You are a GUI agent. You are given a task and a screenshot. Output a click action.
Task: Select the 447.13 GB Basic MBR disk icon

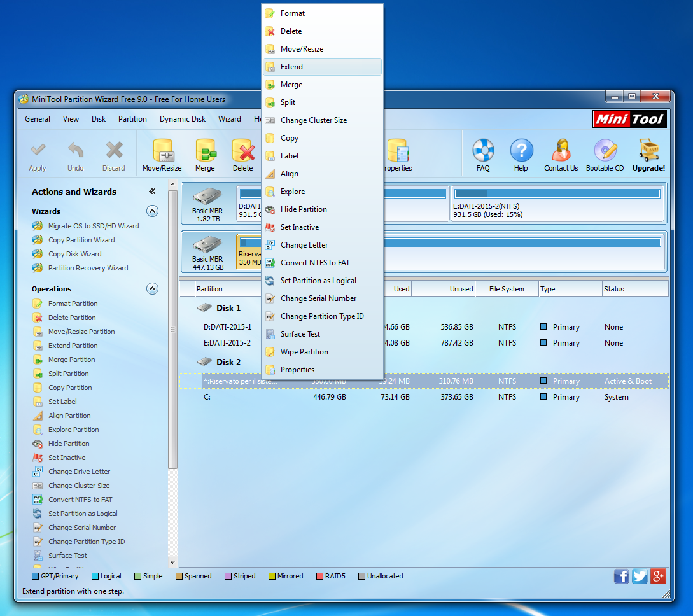pos(207,244)
